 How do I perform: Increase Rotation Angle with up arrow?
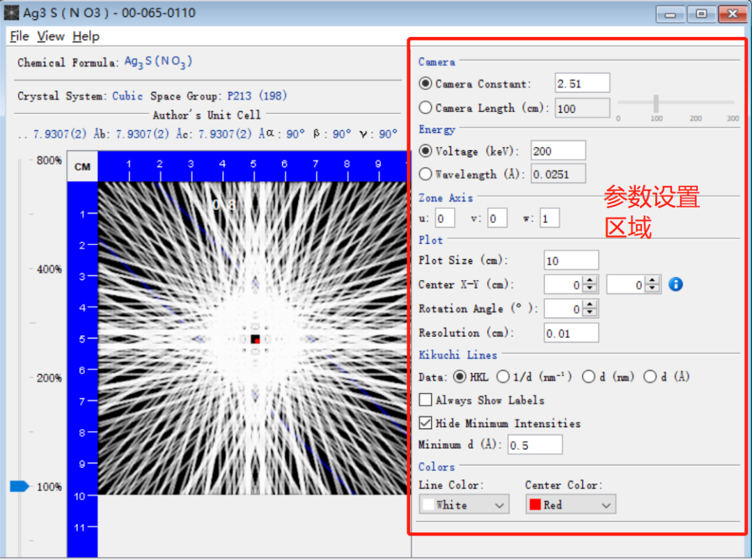click(x=590, y=304)
